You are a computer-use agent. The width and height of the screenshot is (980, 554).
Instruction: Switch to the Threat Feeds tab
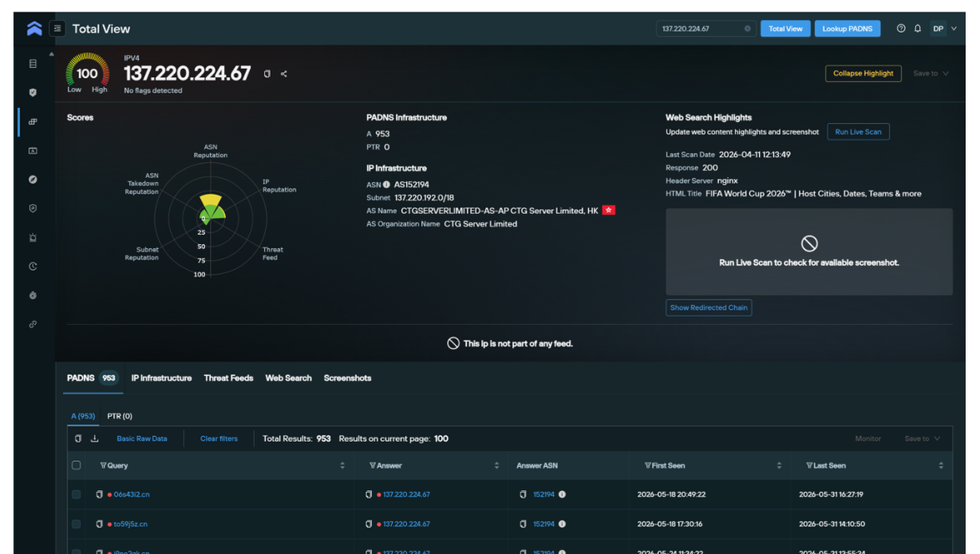click(228, 378)
